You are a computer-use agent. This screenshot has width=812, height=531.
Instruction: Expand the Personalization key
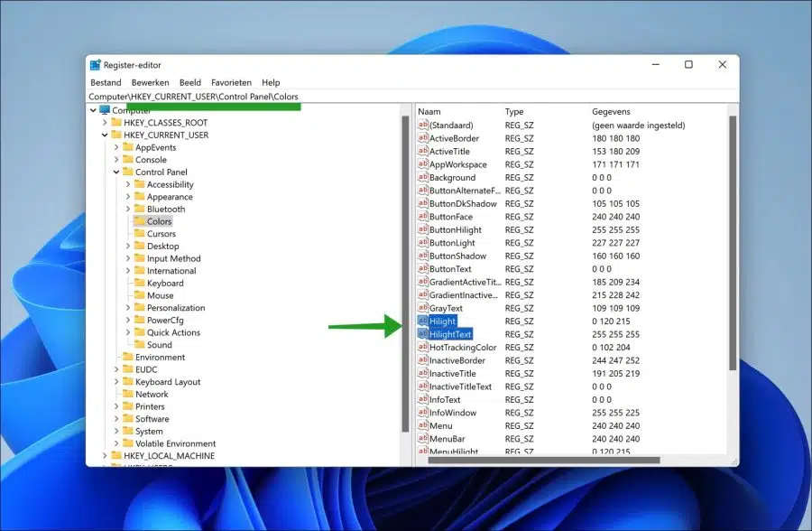[128, 308]
